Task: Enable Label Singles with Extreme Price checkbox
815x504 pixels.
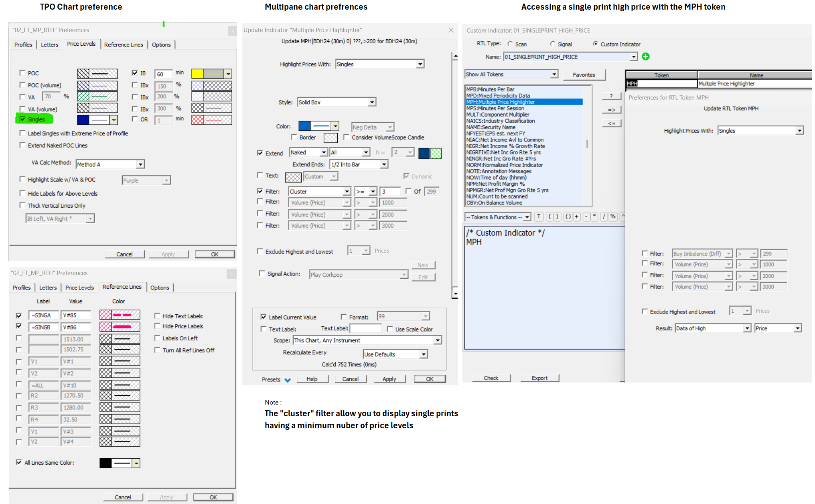Action: 22,133
